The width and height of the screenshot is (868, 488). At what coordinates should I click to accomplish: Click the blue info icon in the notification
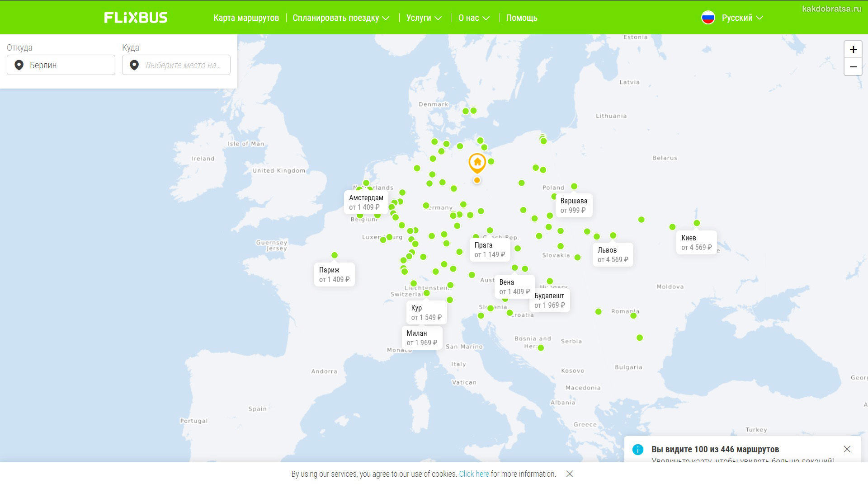tap(637, 450)
